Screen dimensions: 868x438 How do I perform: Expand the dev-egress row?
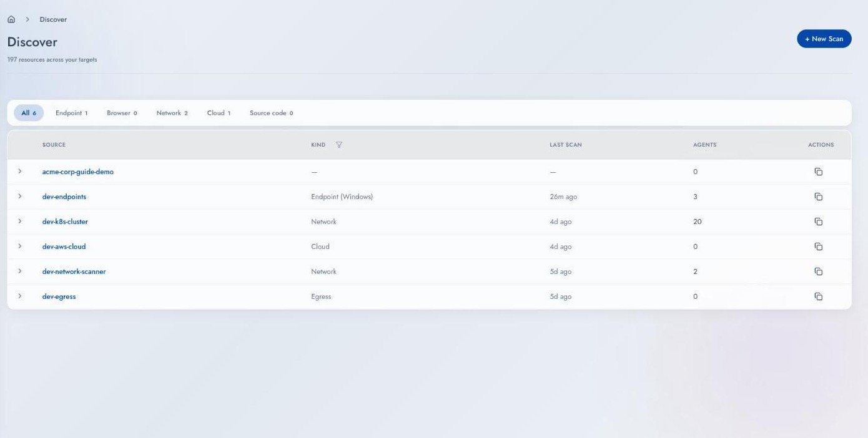(x=20, y=296)
